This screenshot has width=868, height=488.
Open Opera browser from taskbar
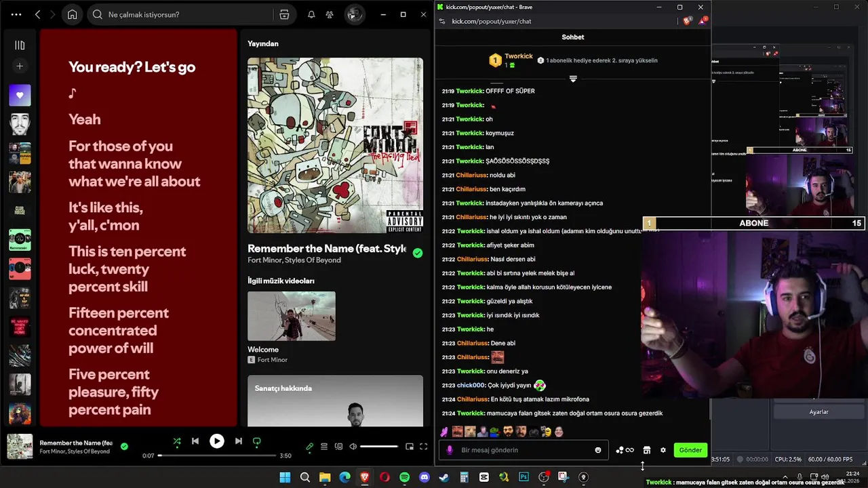click(x=384, y=477)
